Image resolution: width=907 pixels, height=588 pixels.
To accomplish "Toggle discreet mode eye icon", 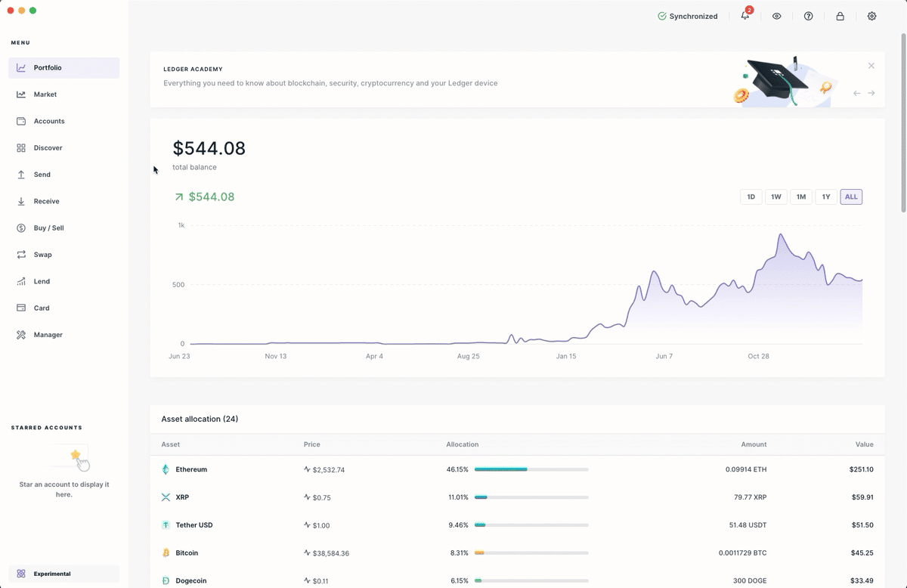I will [x=776, y=16].
